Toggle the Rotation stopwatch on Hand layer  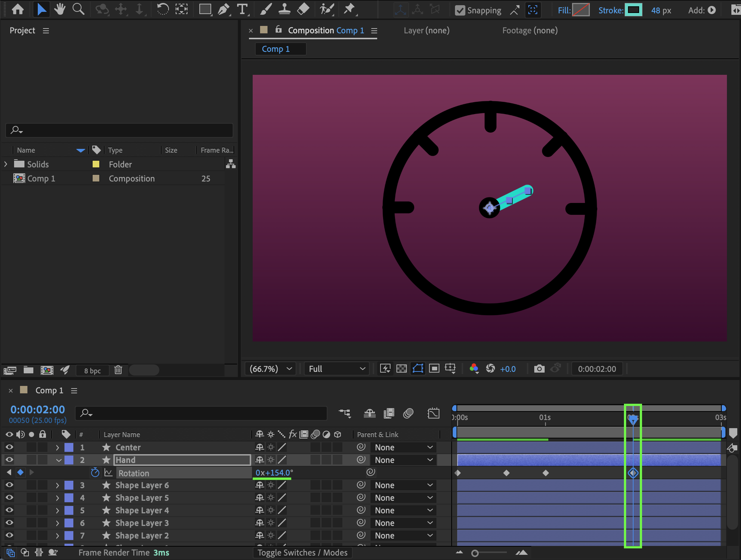coord(95,472)
